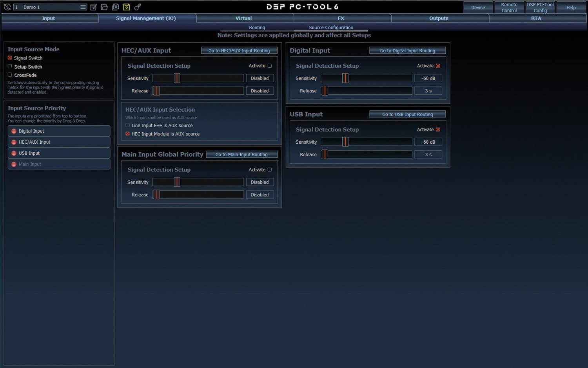Open a setup file with folder icon
Image resolution: width=588 pixels, height=368 pixels.
coord(104,7)
